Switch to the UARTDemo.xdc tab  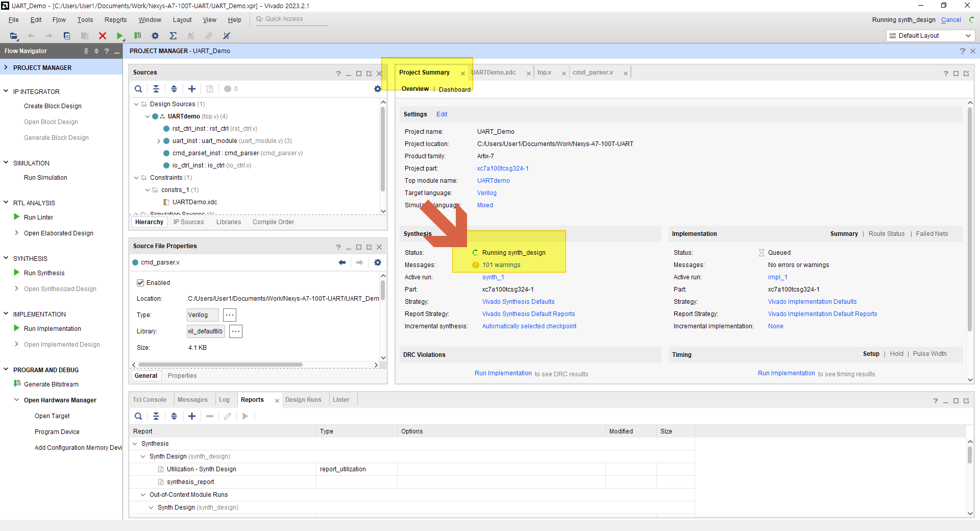tap(494, 73)
